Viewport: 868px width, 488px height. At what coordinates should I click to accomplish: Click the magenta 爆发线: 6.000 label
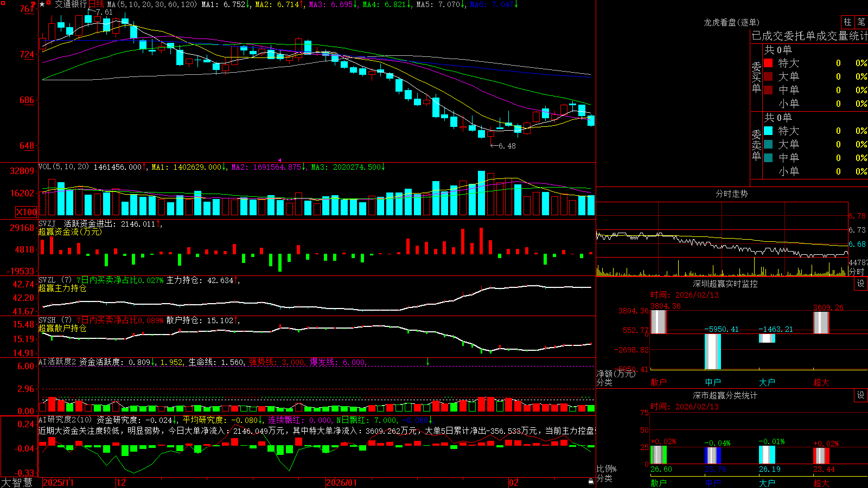pyautogui.click(x=337, y=362)
